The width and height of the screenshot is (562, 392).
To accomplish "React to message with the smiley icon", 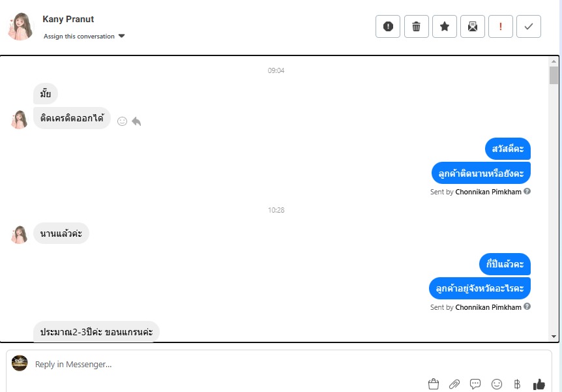I will [x=122, y=121].
